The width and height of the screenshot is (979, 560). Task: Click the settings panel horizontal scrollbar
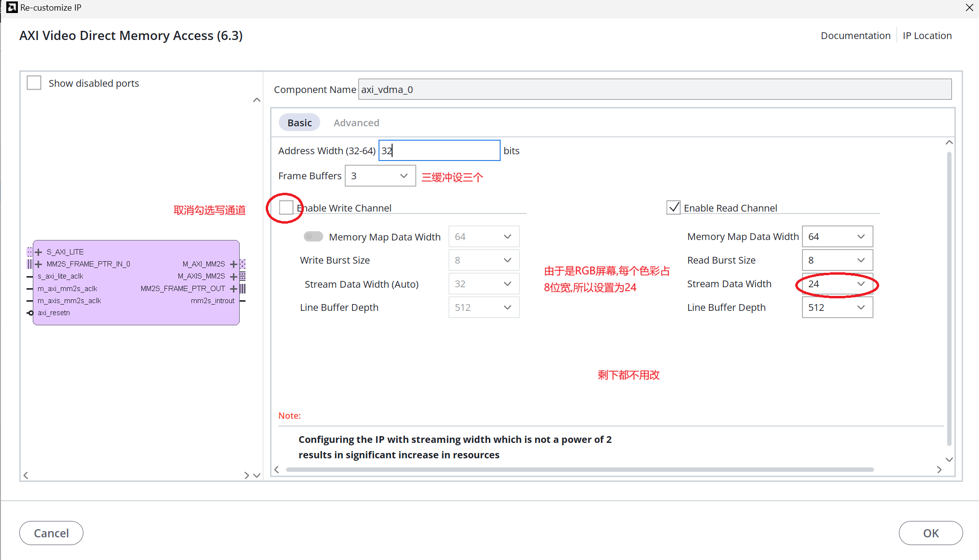[580, 469]
